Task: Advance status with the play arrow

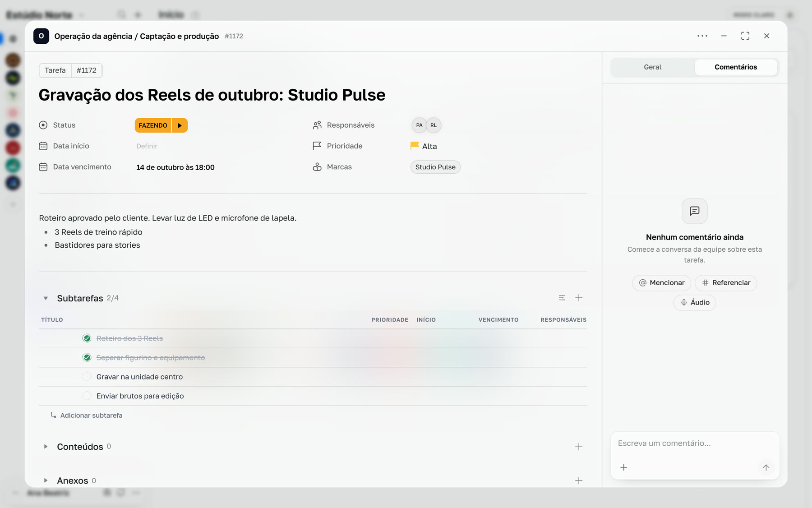Action: click(180, 125)
